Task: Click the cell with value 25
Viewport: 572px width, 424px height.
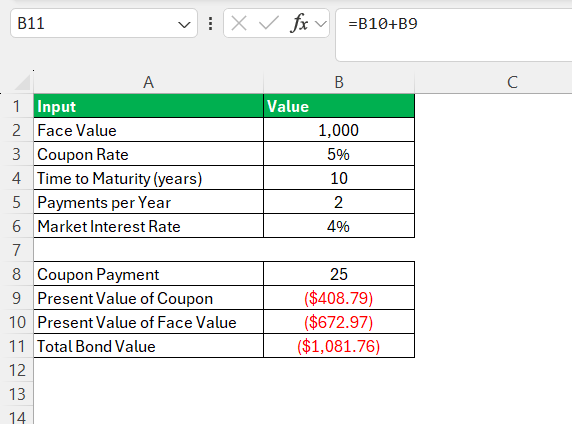Action: pyautogui.click(x=339, y=274)
